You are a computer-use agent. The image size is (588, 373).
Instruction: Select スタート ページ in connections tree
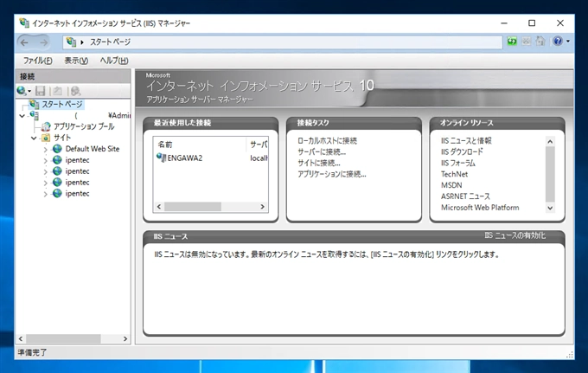tap(62, 105)
